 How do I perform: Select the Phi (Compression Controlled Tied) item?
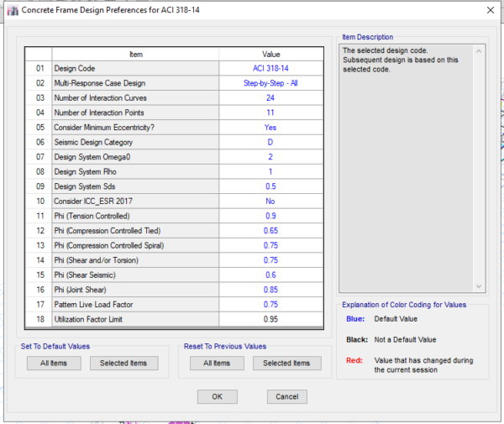135,231
